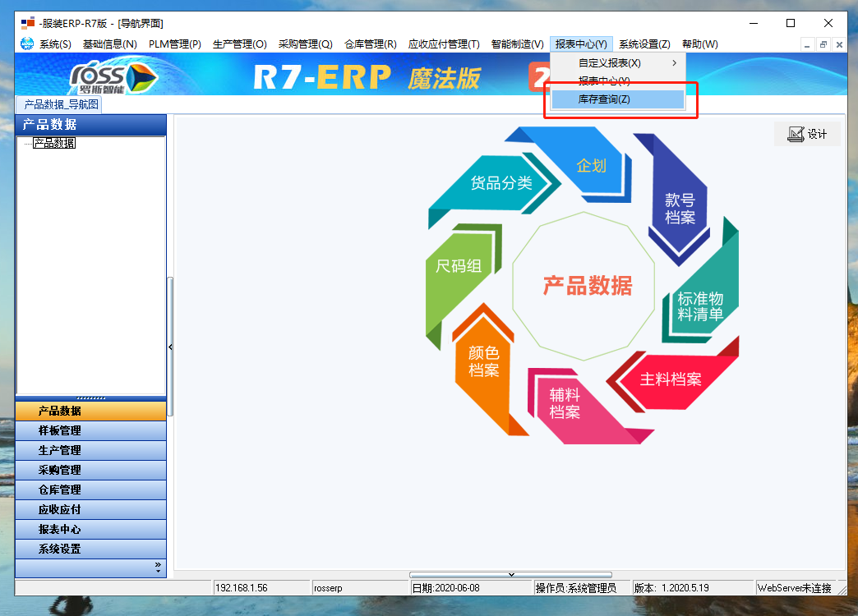Expand more sidebar options with the chevron
Image resolution: width=858 pixels, height=616 pixels.
158,568
